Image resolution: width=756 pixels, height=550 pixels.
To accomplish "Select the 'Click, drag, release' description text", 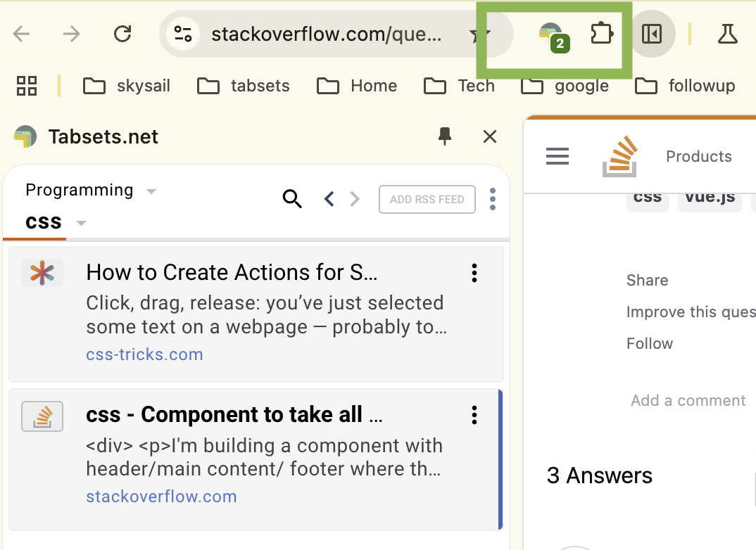I will click(x=267, y=315).
